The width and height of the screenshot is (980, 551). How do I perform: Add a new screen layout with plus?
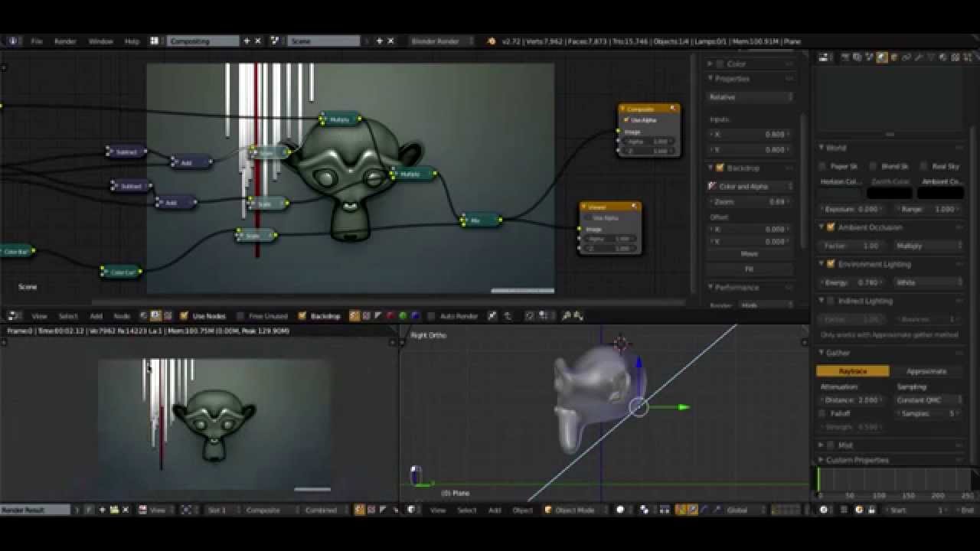pos(247,41)
